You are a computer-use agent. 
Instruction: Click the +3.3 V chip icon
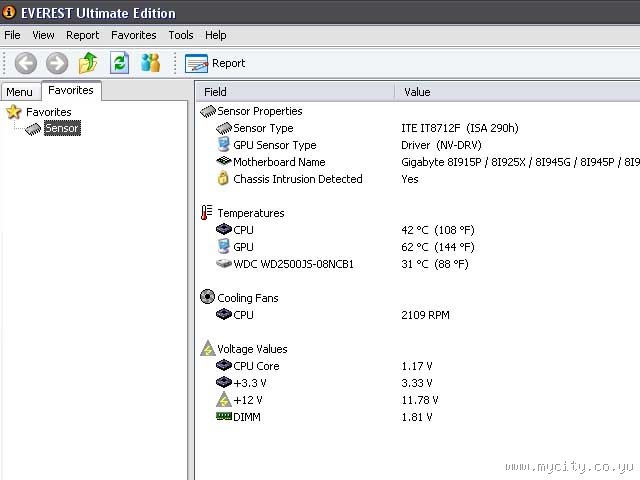pyautogui.click(x=224, y=382)
